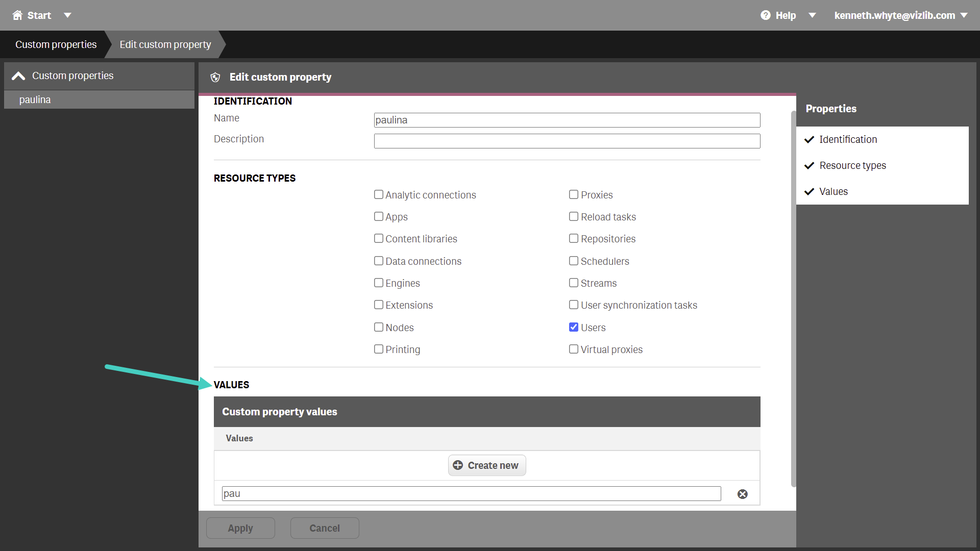The height and width of the screenshot is (551, 980).
Task: Click the Help question mark icon
Action: pyautogui.click(x=765, y=15)
